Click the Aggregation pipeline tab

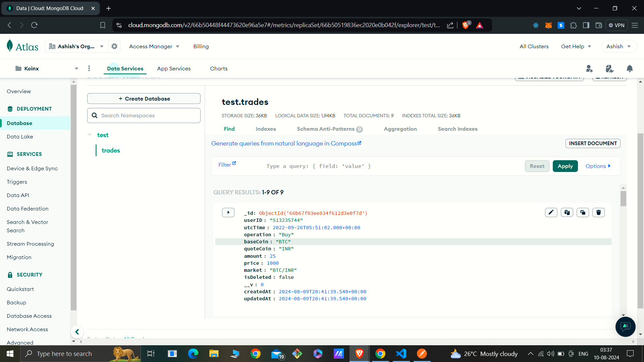[400, 129]
